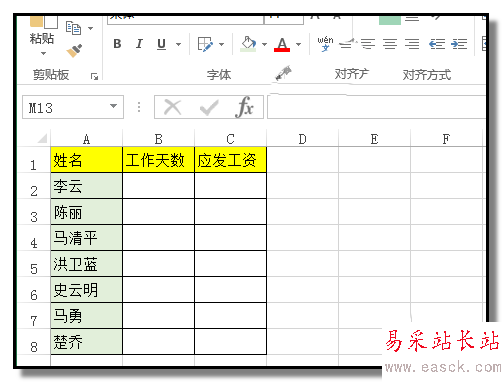Click the empty work days cell for 李云

pos(158,186)
